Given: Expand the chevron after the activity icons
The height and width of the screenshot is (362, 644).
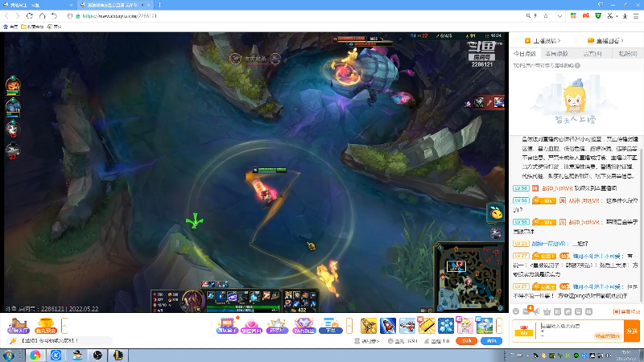Looking at the screenshot, I should pos(349,326).
